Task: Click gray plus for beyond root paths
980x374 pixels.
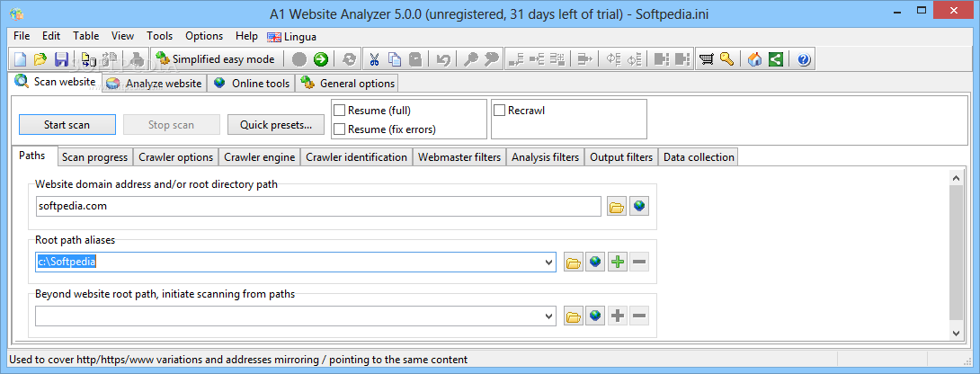Action: (618, 316)
